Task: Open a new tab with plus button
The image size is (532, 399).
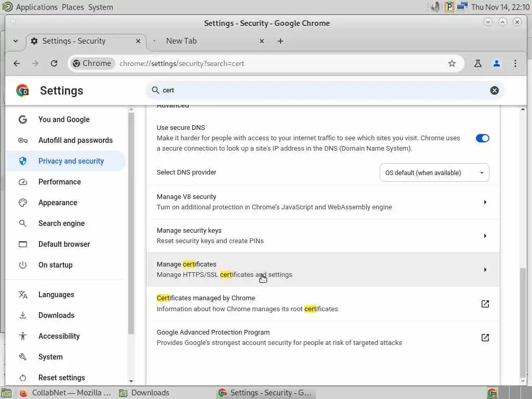Action: click(x=280, y=41)
